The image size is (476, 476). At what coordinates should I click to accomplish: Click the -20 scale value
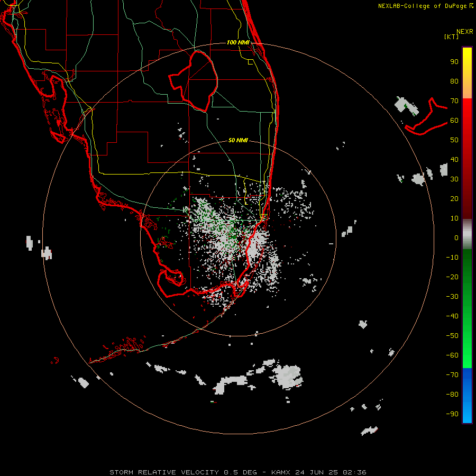452,277
